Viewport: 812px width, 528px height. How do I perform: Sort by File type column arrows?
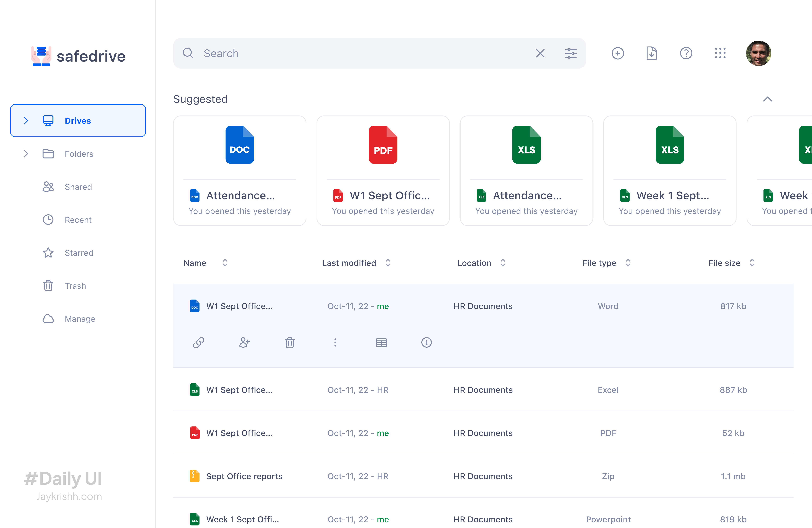tap(628, 263)
